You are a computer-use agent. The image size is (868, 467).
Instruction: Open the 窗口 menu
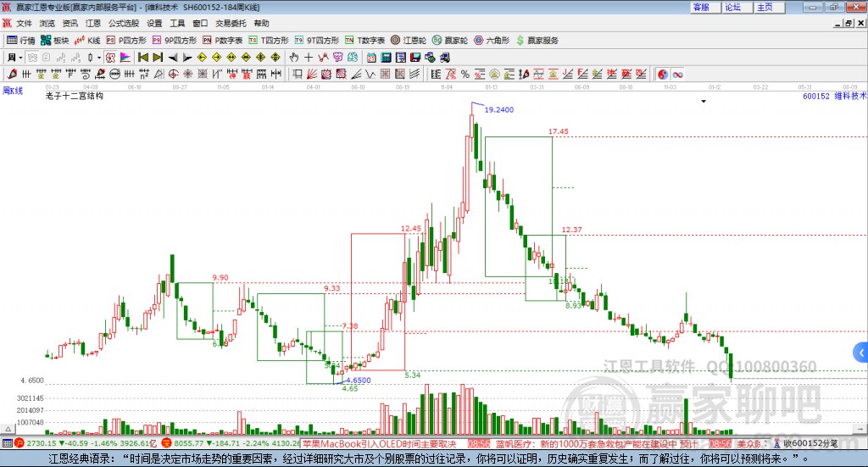tap(200, 23)
